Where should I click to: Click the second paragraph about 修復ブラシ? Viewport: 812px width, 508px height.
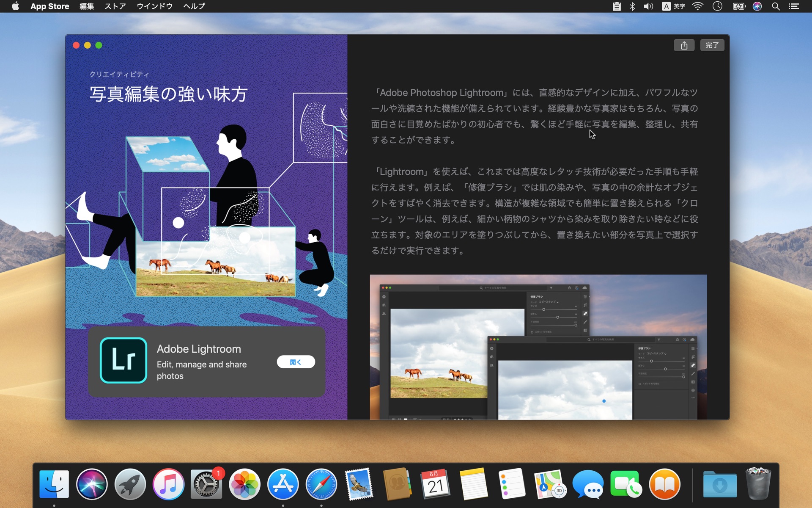click(535, 211)
